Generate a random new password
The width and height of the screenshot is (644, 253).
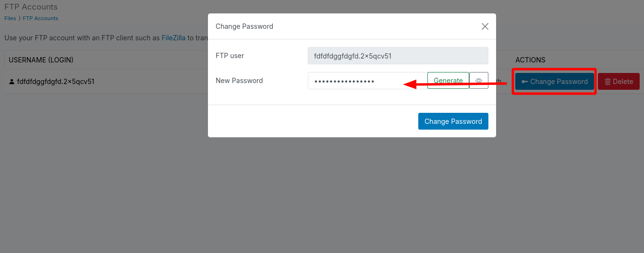pos(448,81)
